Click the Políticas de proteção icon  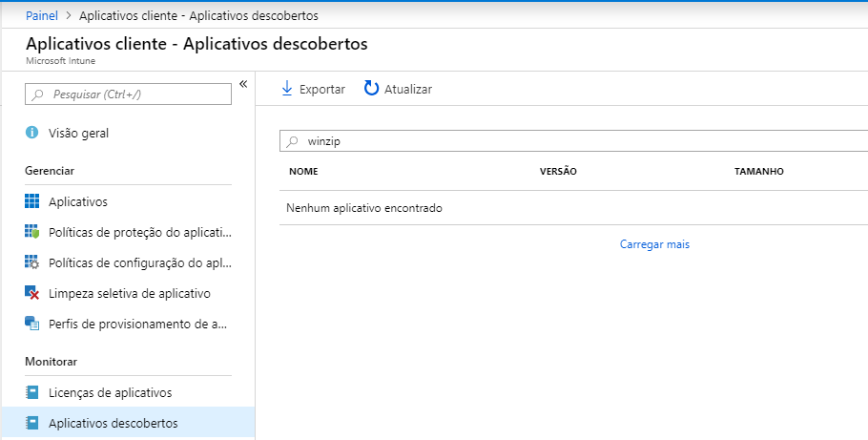coord(31,232)
